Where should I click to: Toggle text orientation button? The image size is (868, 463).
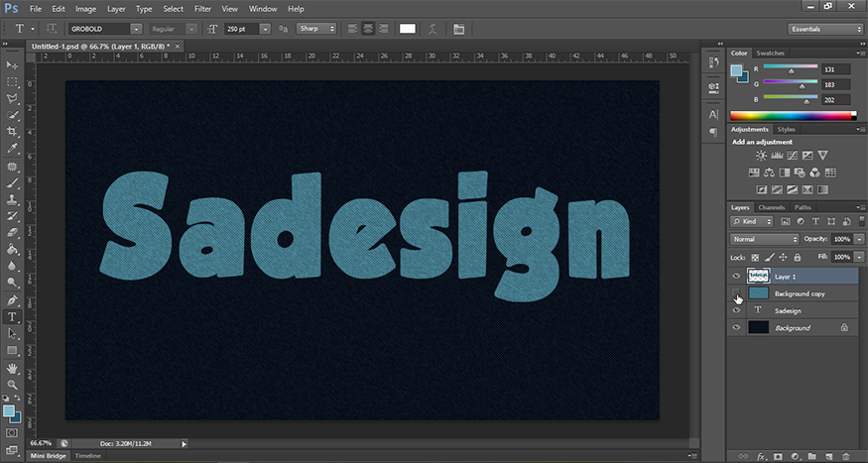pos(52,29)
